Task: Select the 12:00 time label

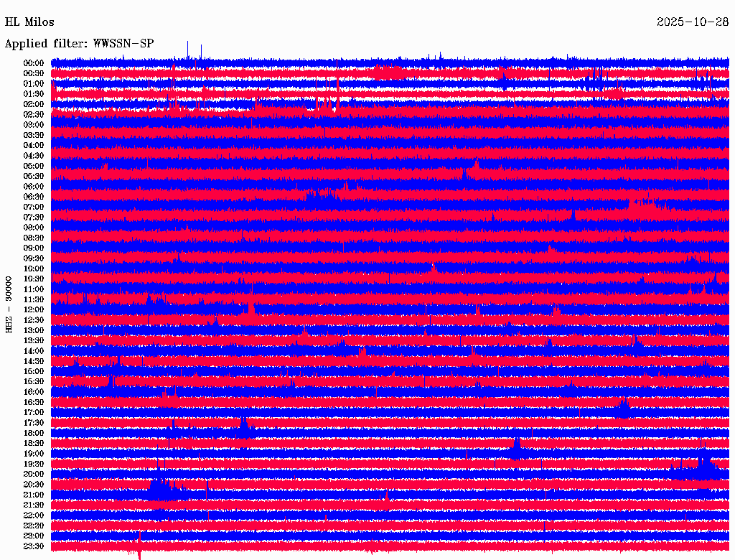Action: coord(34,310)
